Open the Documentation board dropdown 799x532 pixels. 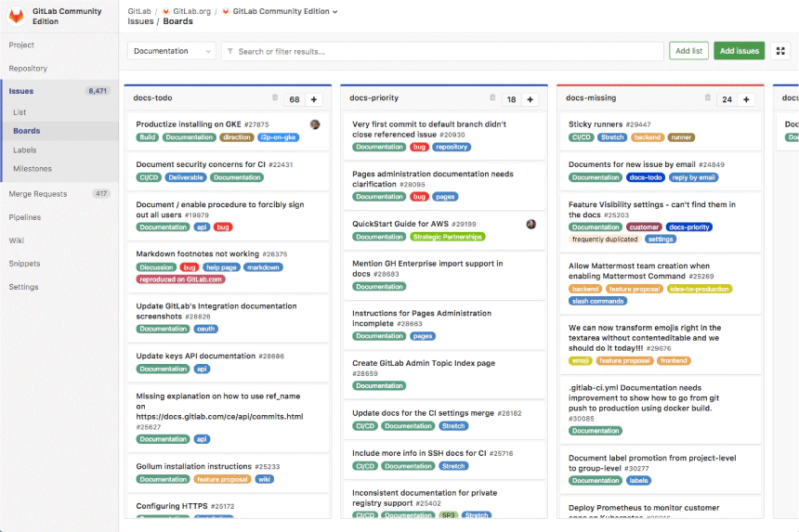coord(171,51)
